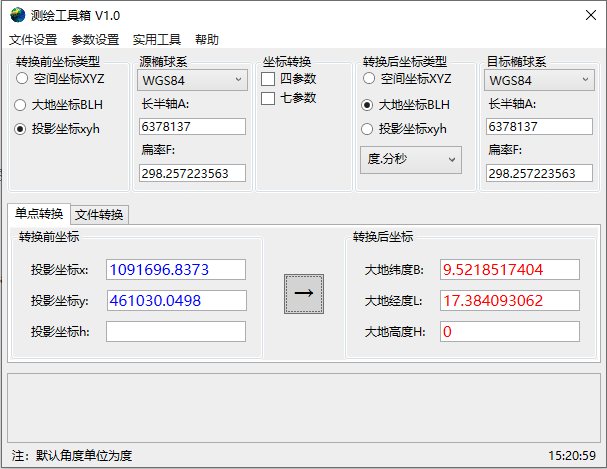
Task: Click the 大地纬度B: label
Action: click(394, 270)
